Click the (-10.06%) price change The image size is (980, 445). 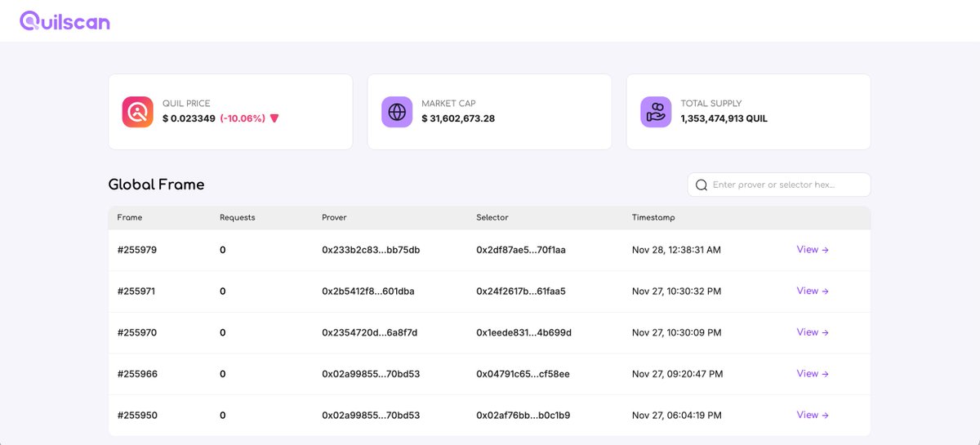pos(243,118)
